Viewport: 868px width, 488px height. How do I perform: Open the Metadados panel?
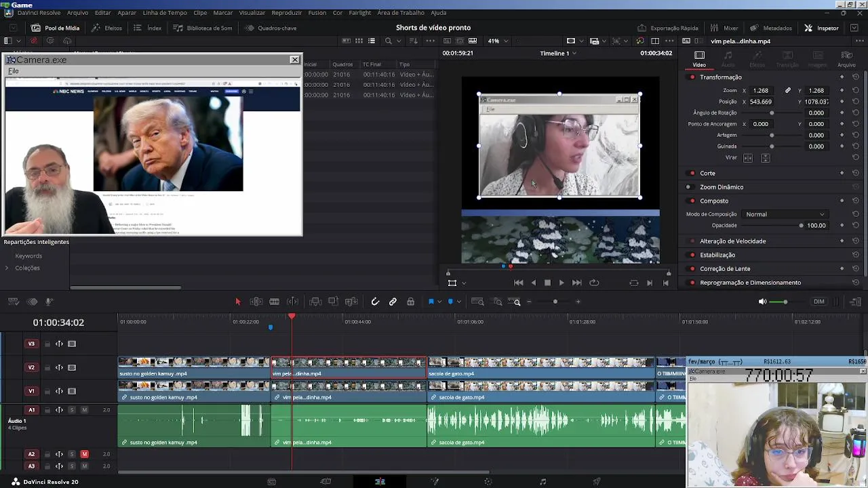[771, 28]
